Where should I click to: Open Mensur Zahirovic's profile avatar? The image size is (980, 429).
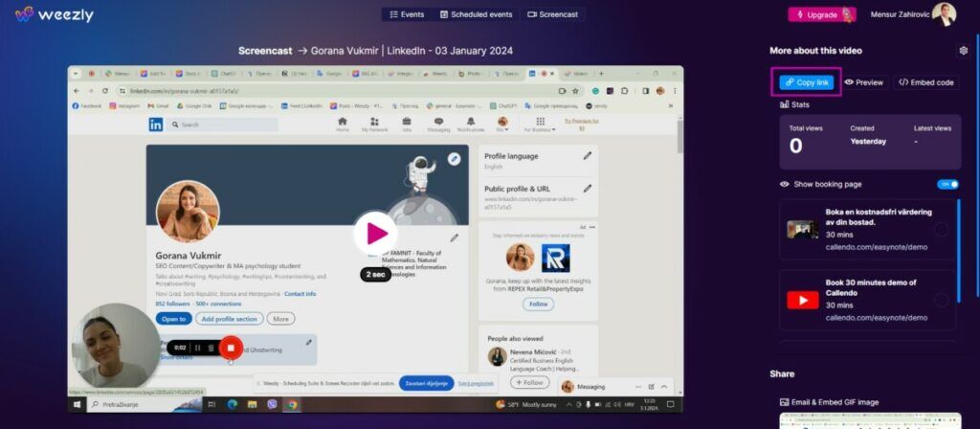coord(943,14)
